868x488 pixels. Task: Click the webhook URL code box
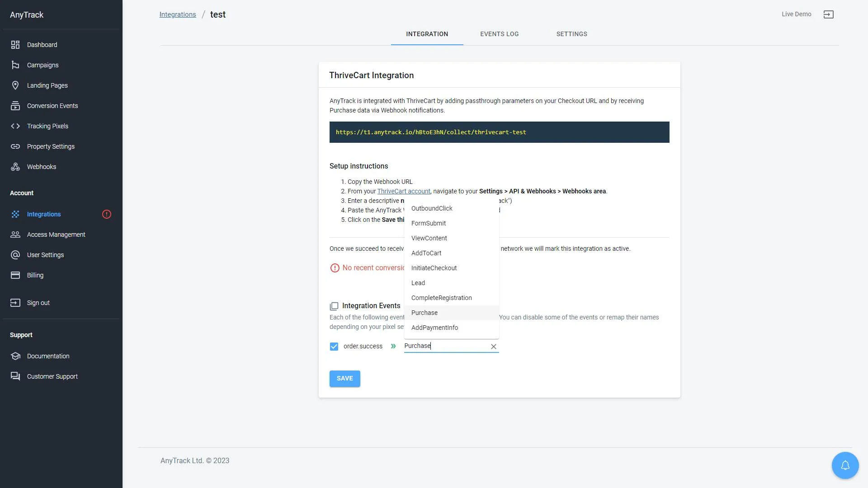(499, 132)
